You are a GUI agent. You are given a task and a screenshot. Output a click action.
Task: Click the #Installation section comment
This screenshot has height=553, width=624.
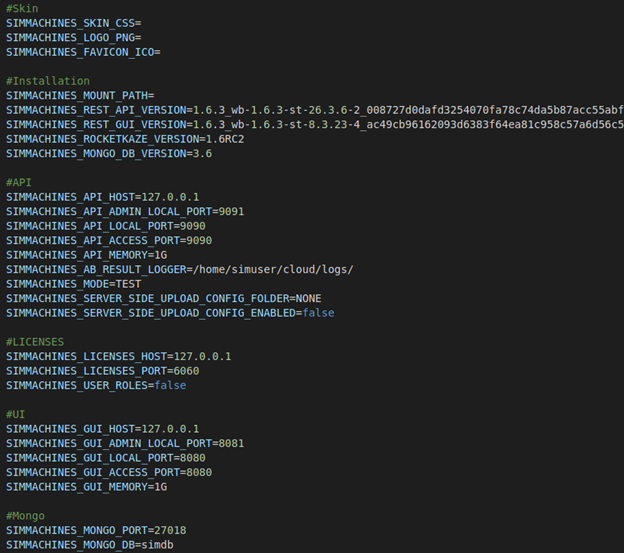click(47, 80)
